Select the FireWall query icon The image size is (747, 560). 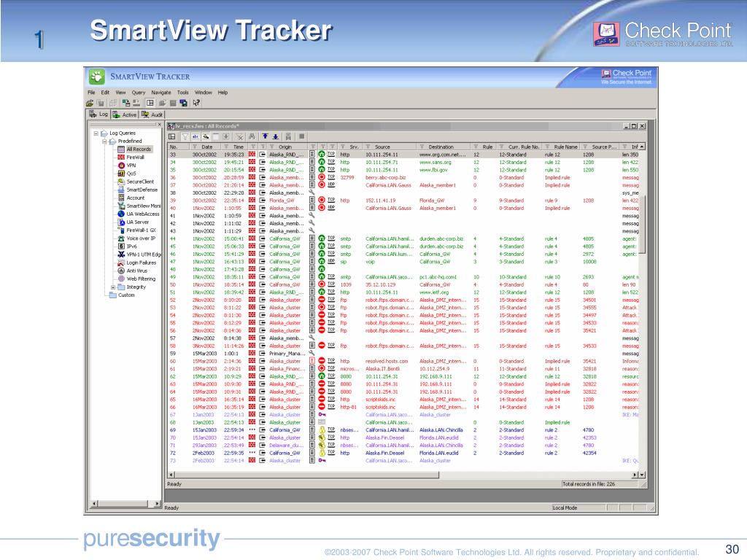tap(121, 157)
